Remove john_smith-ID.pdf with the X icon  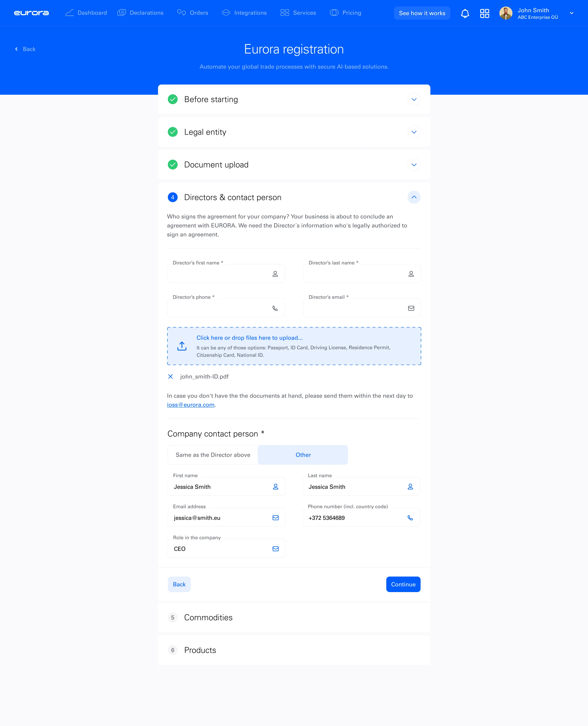(x=170, y=376)
